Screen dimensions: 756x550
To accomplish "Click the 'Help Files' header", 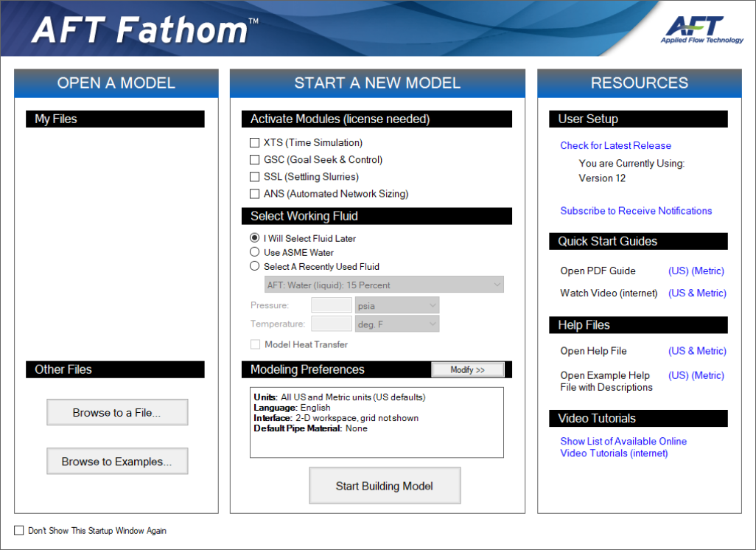I will tap(638, 325).
